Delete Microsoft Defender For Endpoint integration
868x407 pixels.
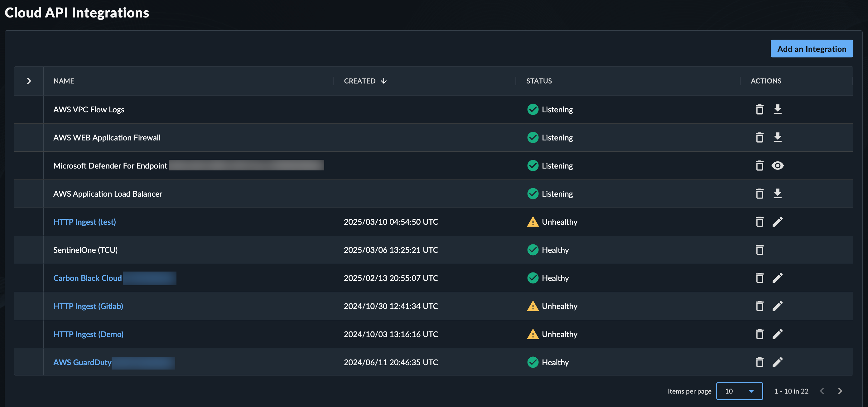point(759,165)
